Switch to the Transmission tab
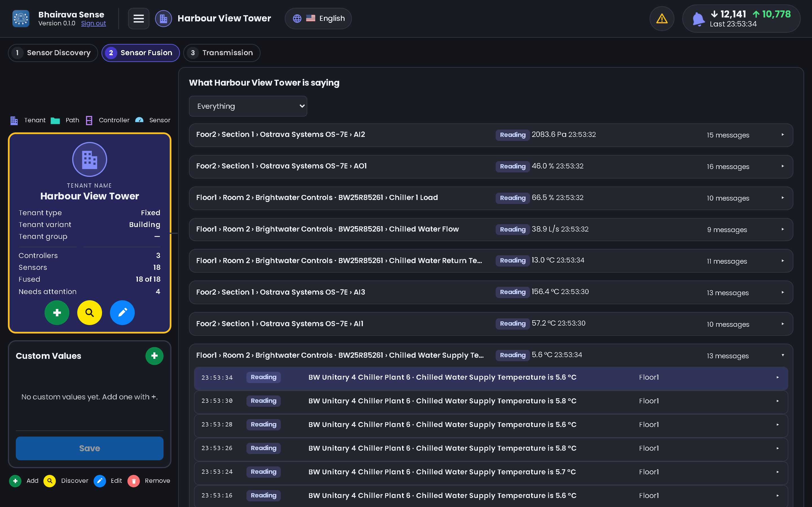The width and height of the screenshot is (812, 507). point(222,53)
